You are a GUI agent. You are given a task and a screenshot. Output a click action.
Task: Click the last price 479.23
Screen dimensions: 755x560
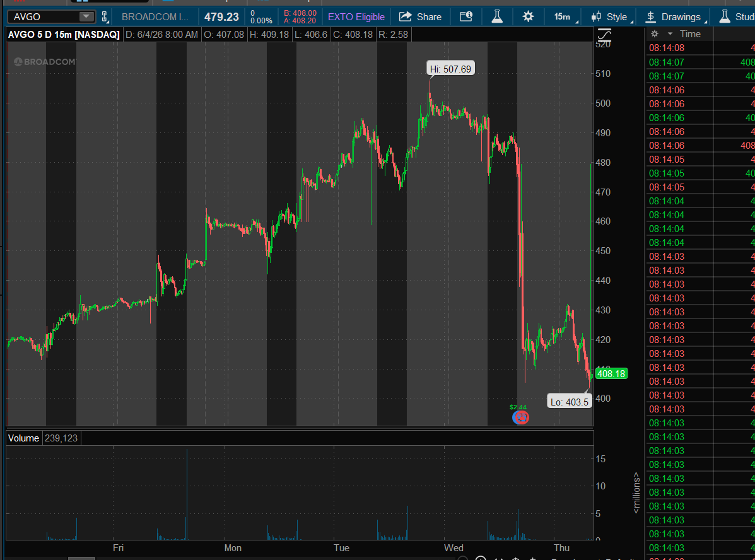coord(221,17)
